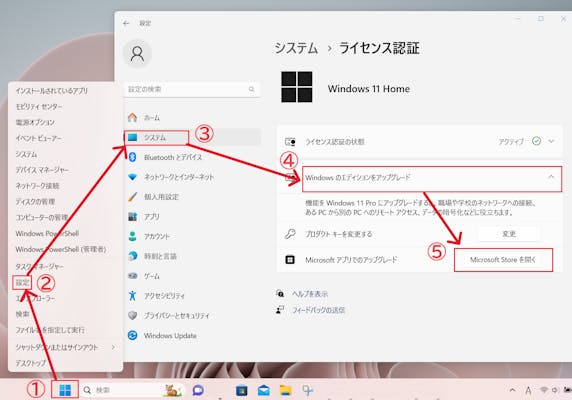
Task: Click the globe clock icon for 時刻と言語
Action: tap(132, 256)
